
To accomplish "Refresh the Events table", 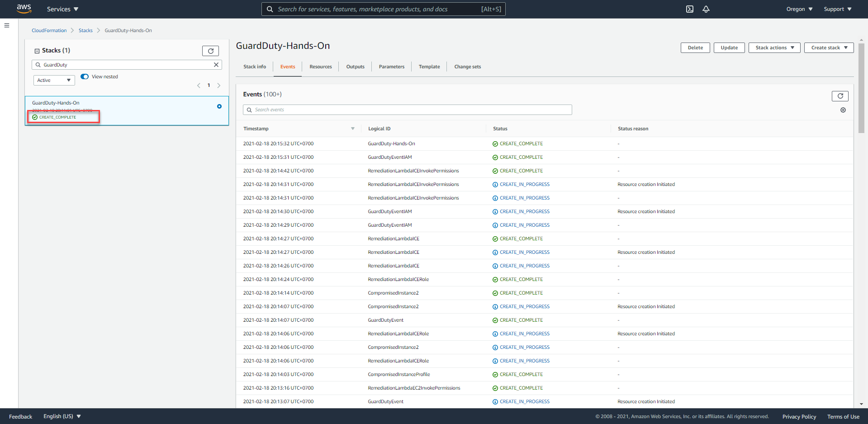I will [840, 96].
